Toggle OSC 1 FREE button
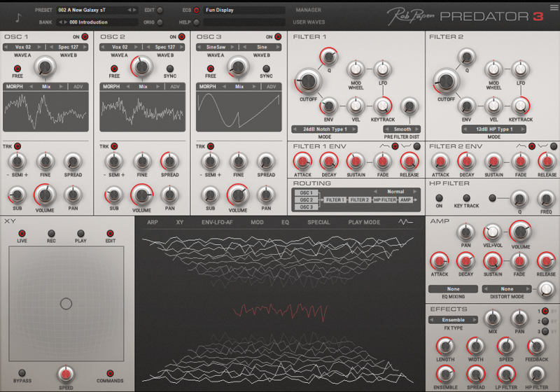This screenshot has height=392, width=560. click(17, 69)
